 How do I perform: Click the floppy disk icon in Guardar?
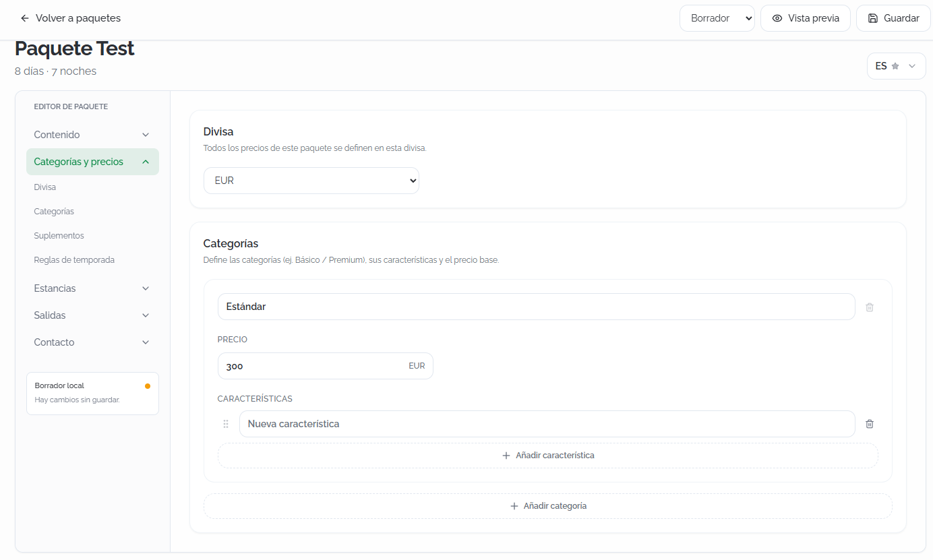point(873,18)
